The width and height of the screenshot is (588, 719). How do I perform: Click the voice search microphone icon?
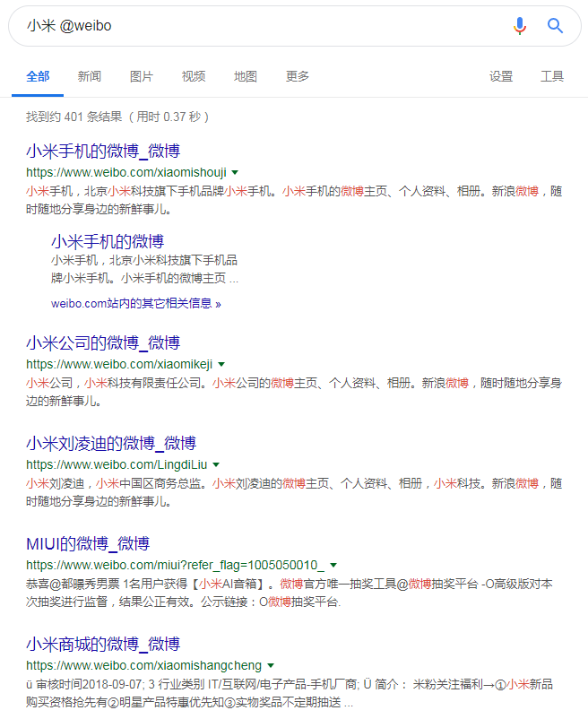(x=520, y=26)
